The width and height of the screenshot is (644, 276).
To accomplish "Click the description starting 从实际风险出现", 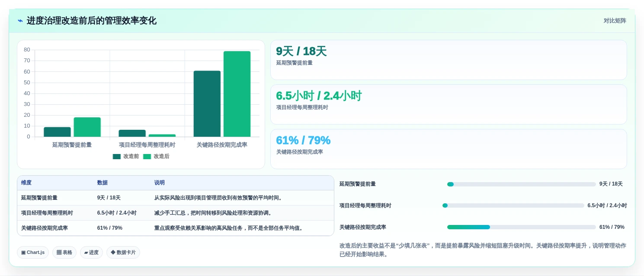I will (219, 198).
